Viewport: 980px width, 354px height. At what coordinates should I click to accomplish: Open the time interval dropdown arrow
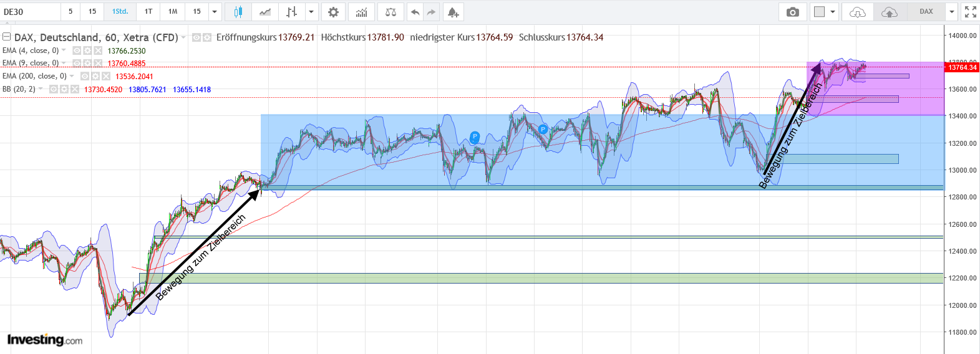pos(215,12)
